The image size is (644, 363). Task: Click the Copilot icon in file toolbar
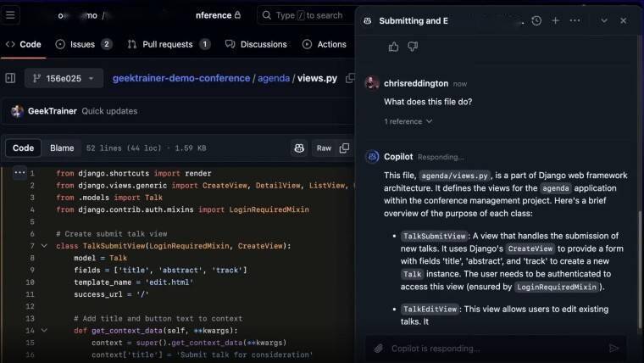[299, 148]
